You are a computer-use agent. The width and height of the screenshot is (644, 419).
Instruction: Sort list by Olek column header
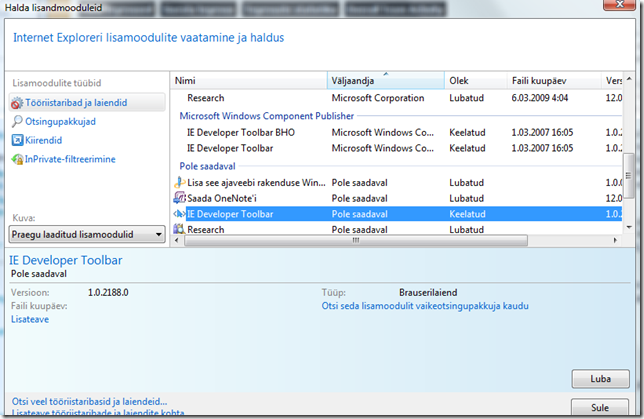tap(476, 81)
